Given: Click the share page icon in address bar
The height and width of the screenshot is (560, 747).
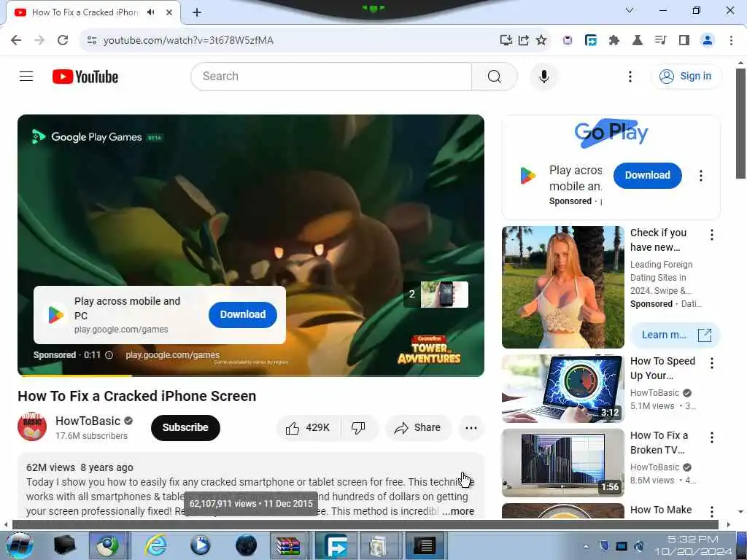Looking at the screenshot, I should click(x=523, y=40).
